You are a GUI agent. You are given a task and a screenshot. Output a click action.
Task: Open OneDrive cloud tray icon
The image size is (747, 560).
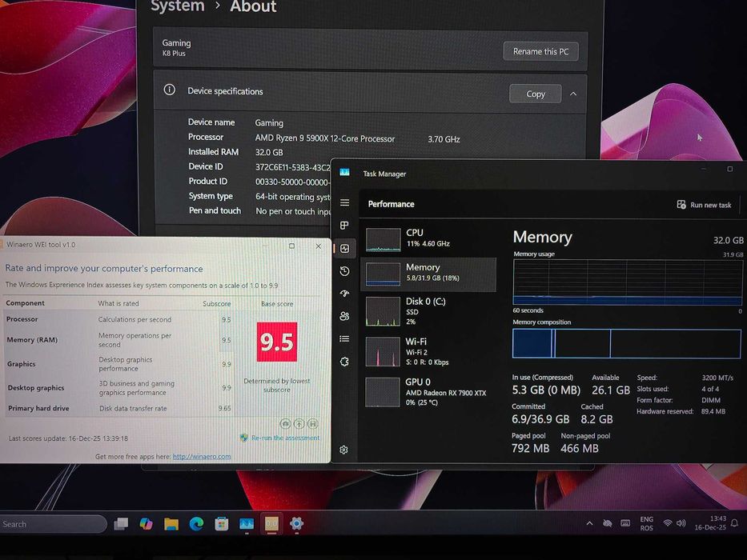(607, 523)
